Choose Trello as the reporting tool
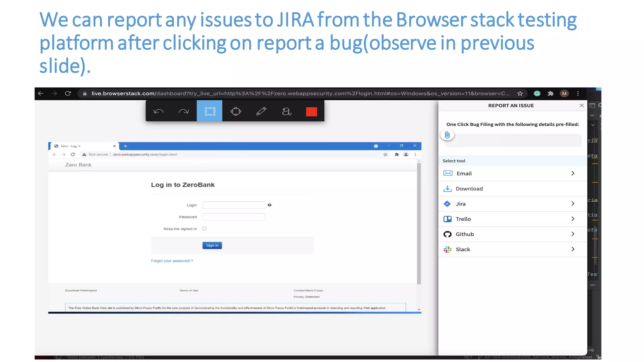 click(x=513, y=219)
